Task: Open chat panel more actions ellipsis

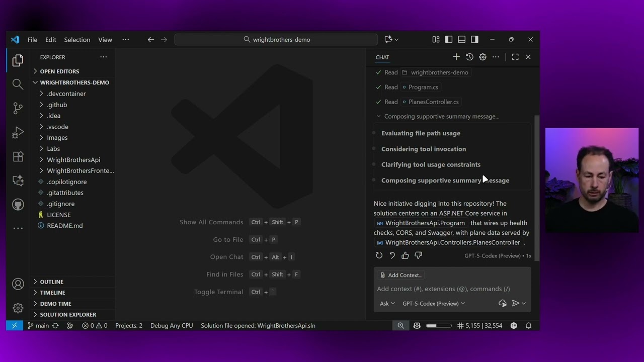Action: coord(496,57)
